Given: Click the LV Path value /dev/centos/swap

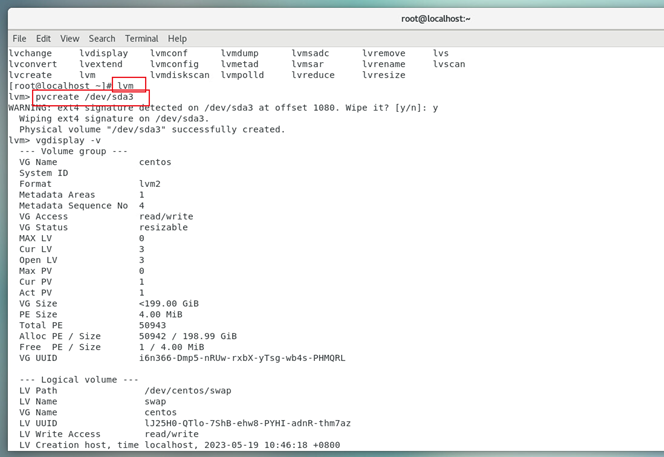Looking at the screenshot, I should (188, 391).
